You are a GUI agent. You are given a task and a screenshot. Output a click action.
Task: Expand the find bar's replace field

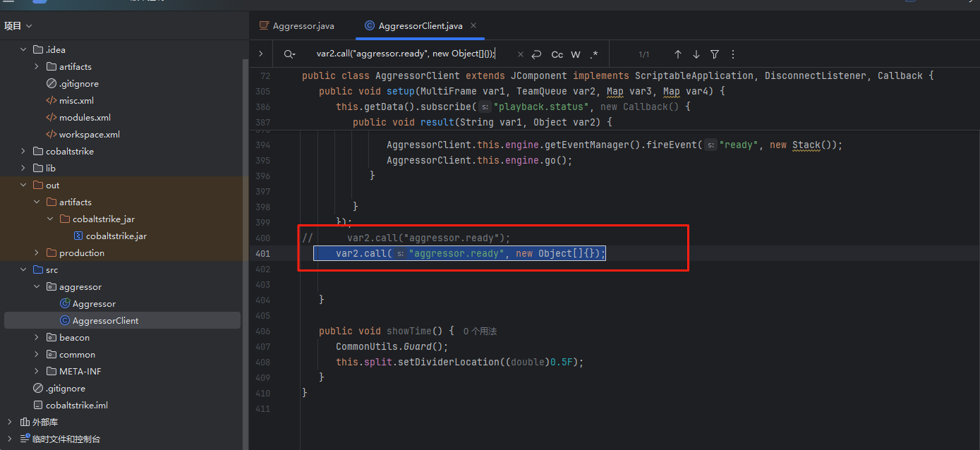tap(261, 54)
